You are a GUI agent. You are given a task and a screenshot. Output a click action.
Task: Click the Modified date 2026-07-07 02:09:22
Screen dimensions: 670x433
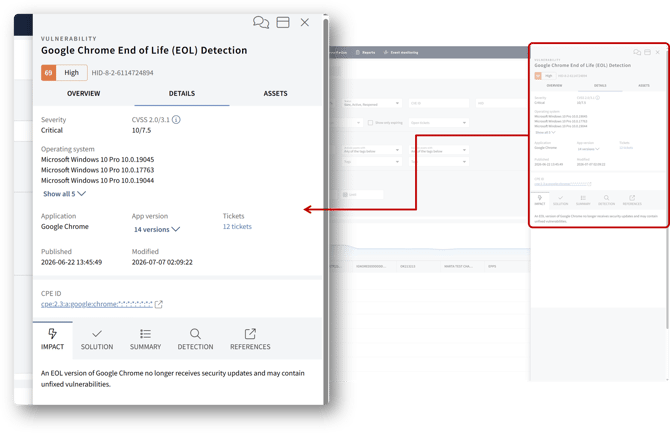pyautogui.click(x=162, y=262)
